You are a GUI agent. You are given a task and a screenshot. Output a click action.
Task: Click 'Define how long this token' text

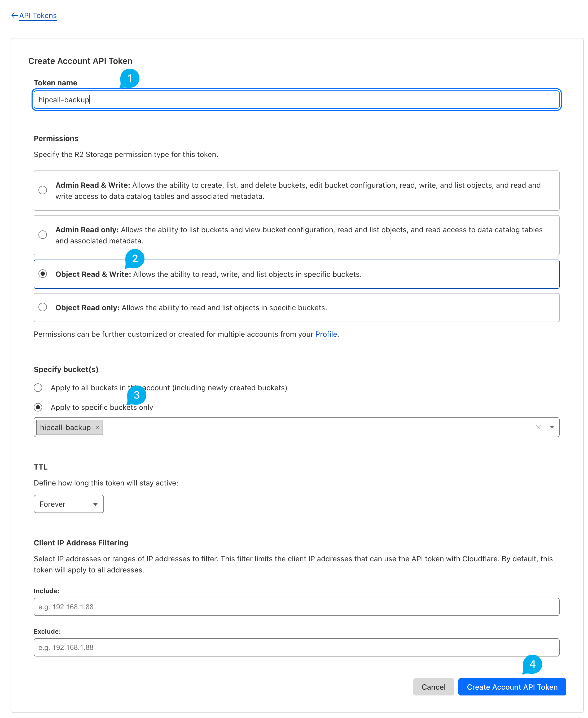[106, 483]
